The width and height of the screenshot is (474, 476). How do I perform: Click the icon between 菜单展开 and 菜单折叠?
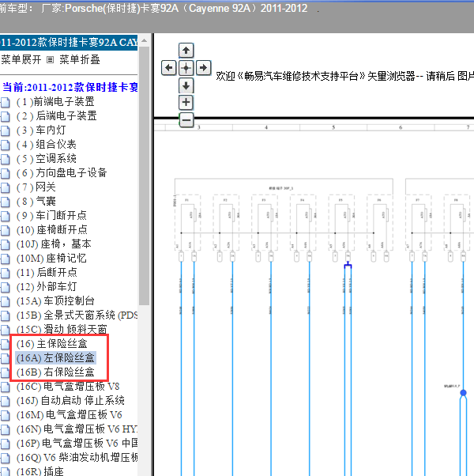[x=50, y=60]
